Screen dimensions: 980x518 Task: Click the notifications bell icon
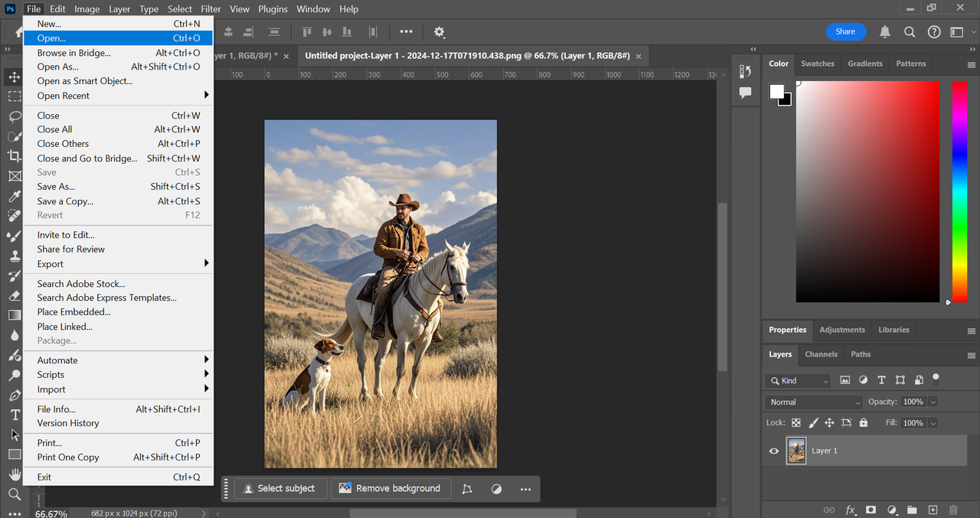pyautogui.click(x=885, y=31)
